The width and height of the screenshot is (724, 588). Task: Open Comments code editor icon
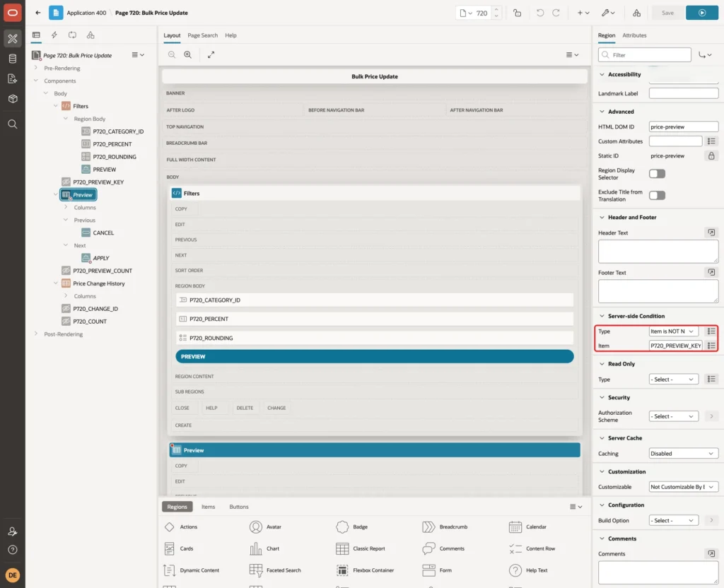coord(711,554)
